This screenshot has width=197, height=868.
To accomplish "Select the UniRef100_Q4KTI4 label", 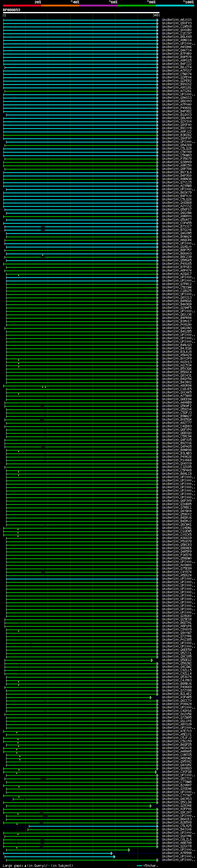I will (x=177, y=50).
